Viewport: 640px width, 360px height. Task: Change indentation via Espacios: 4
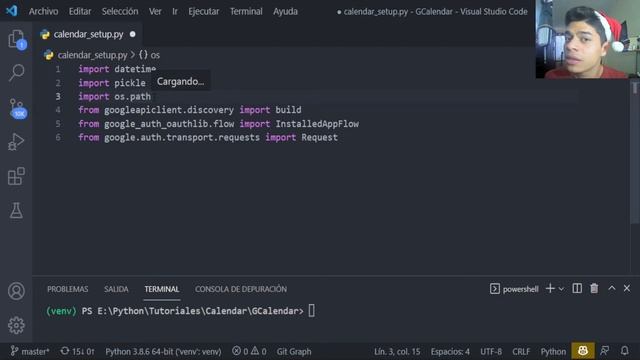pos(450,351)
